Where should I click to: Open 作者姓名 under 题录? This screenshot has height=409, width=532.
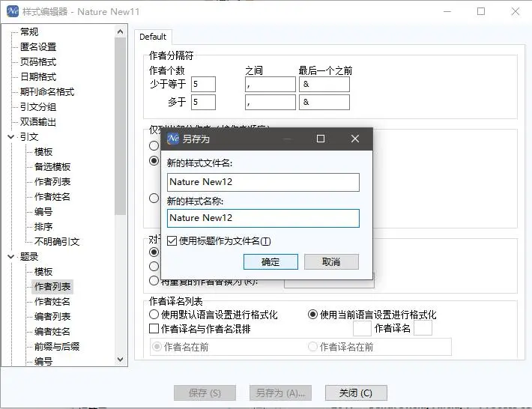(x=52, y=301)
